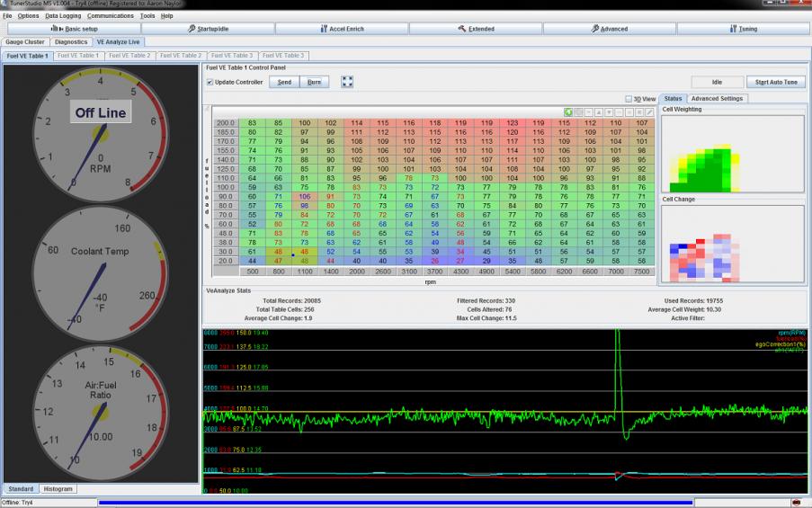Click the pencil icon in table toolbar
812x508 pixels.
coord(650,111)
